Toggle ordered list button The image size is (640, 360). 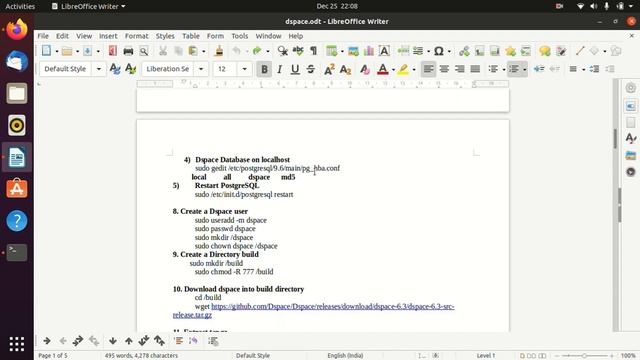514,69
